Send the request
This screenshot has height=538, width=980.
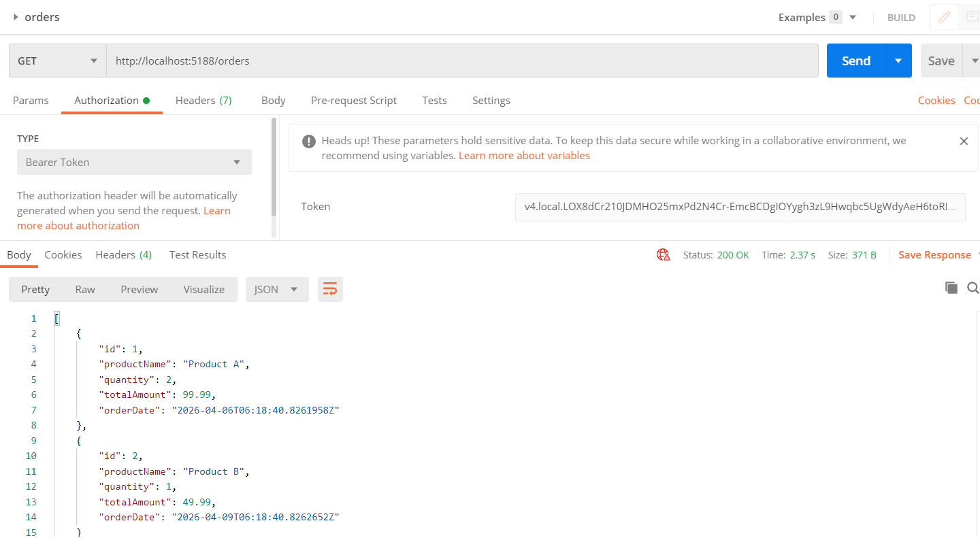point(855,61)
